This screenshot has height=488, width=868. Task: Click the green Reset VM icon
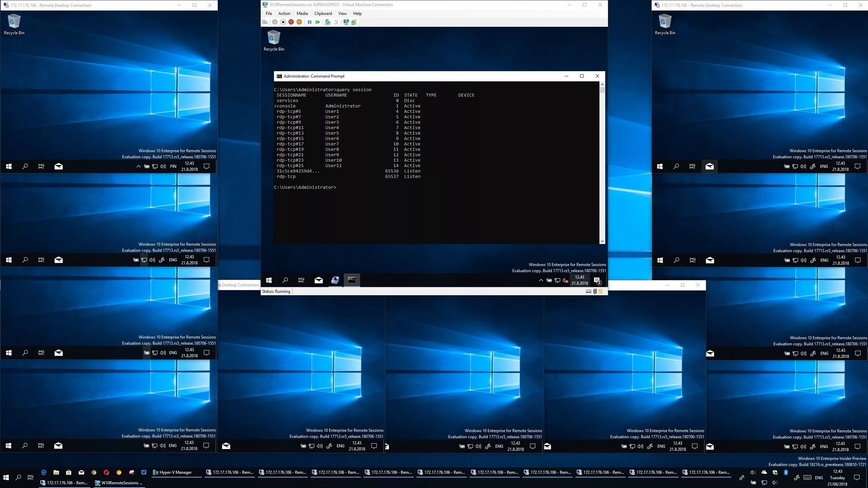tap(318, 22)
